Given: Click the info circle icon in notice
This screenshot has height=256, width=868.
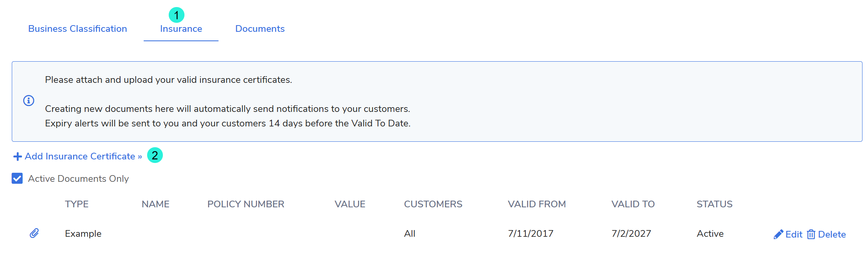Looking at the screenshot, I should (29, 101).
